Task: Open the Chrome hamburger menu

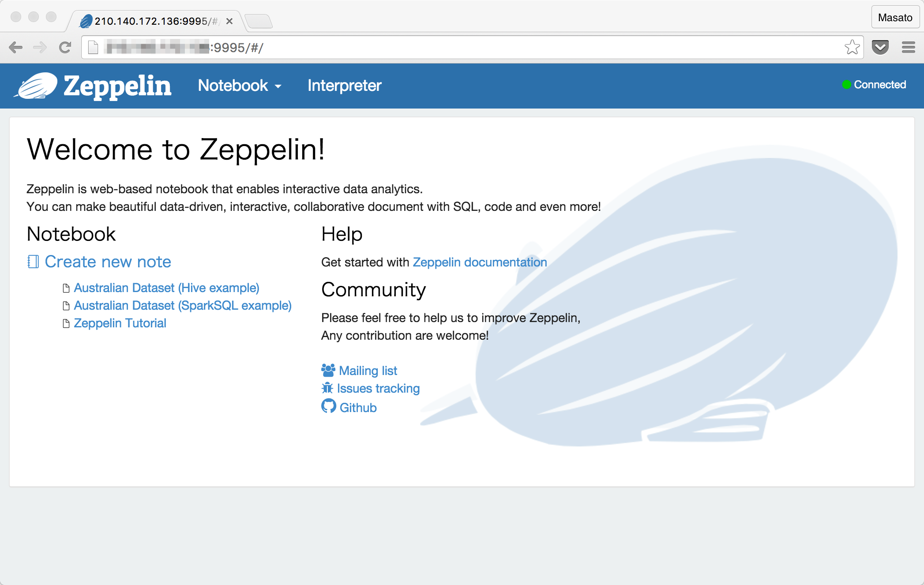Action: (x=909, y=47)
